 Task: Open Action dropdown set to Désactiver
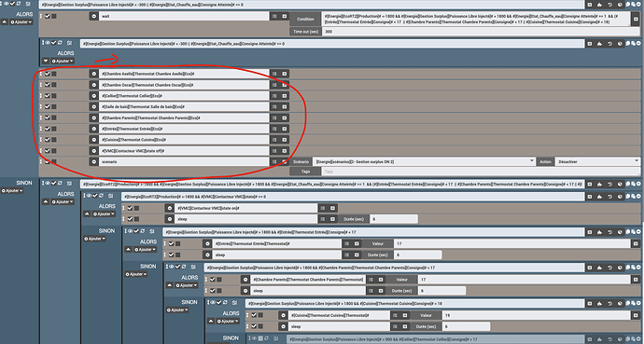pyautogui.click(x=597, y=161)
